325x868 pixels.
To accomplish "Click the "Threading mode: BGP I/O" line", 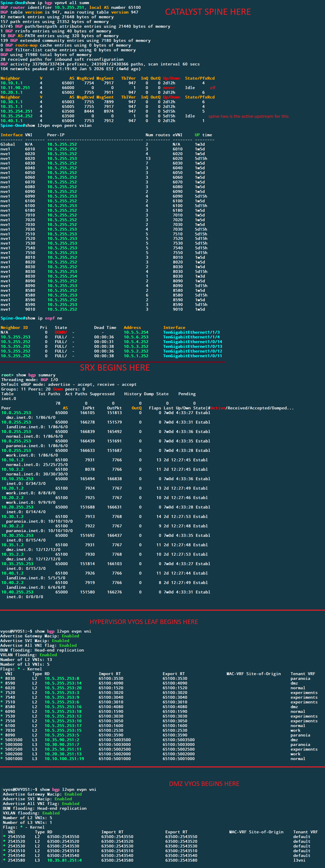I will point(30,380).
